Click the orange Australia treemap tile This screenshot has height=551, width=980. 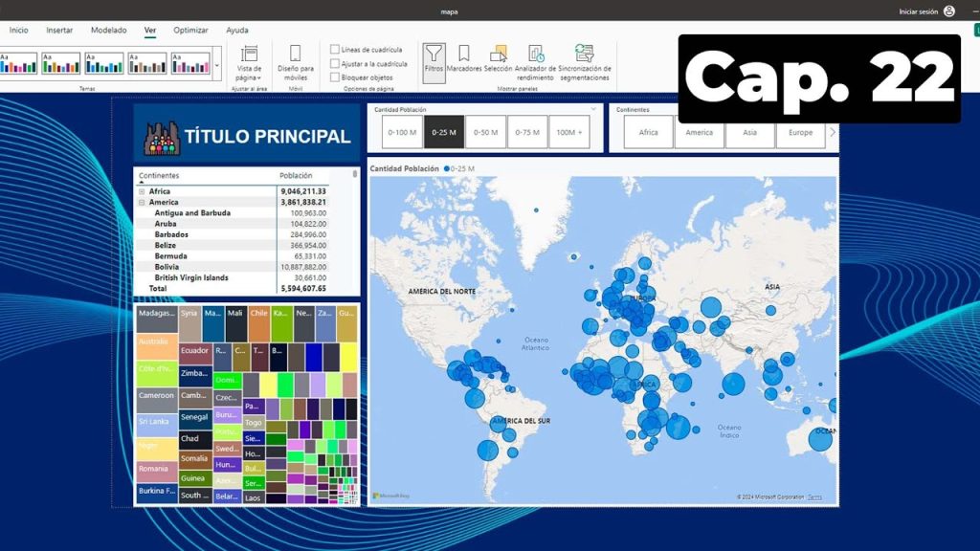coord(156,342)
